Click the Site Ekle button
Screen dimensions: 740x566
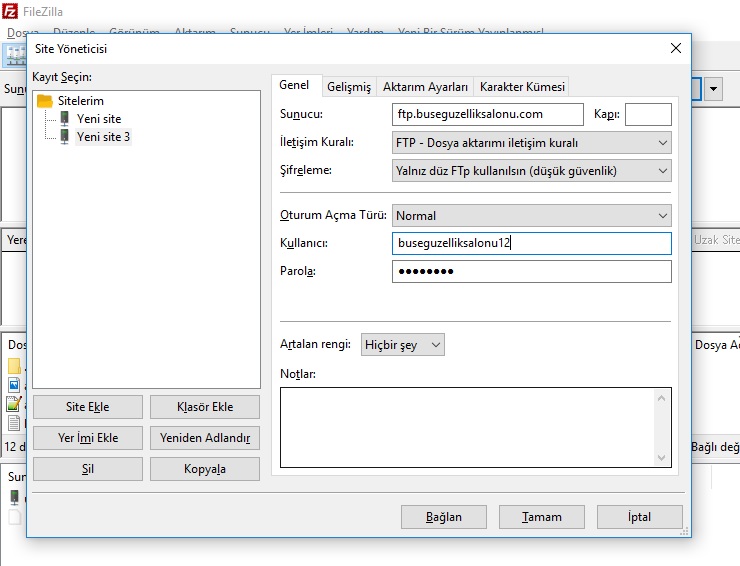[88, 407]
